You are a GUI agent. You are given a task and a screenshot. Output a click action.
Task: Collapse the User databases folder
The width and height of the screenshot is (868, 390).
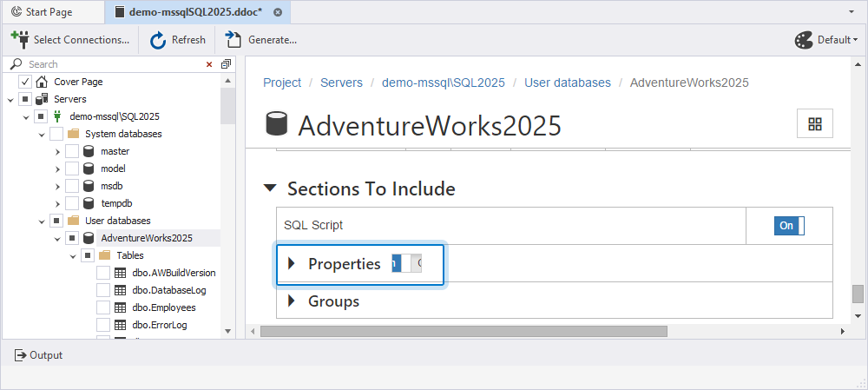(x=42, y=221)
